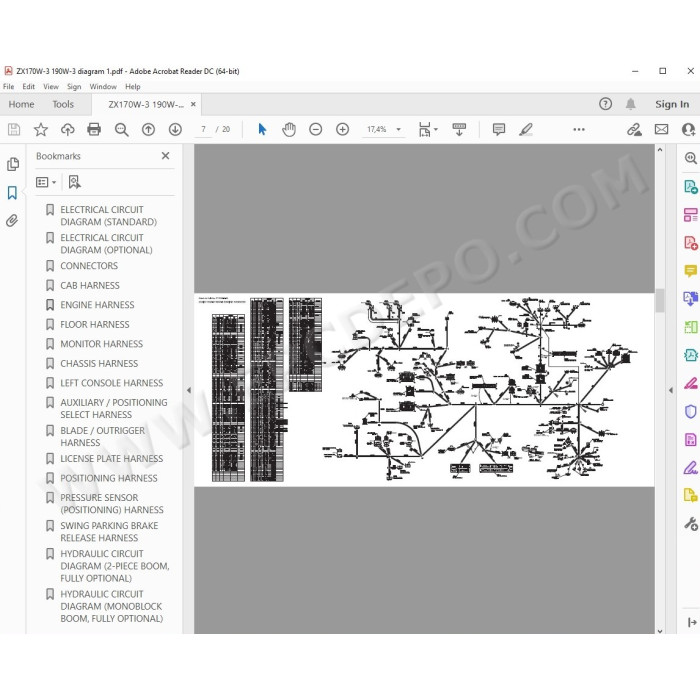Image resolution: width=700 pixels, height=700 pixels.
Task: Switch to the Home tab
Action: point(21,104)
